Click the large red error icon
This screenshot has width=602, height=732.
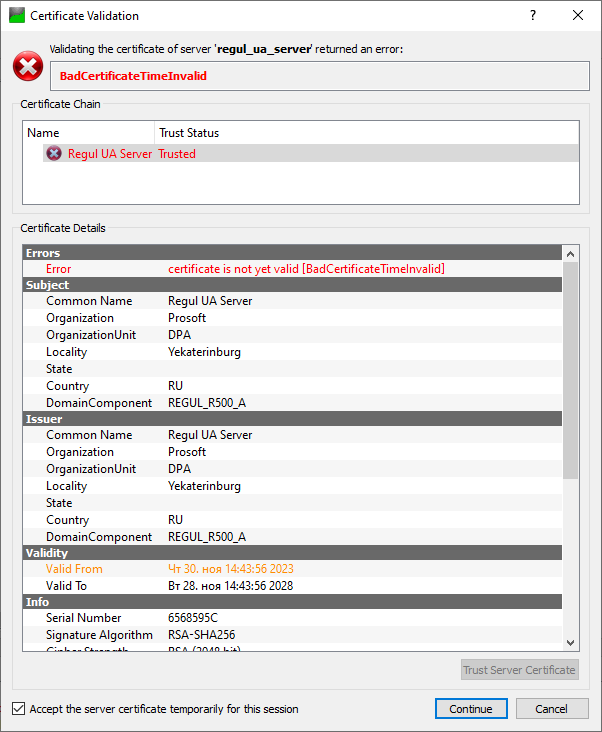pos(27,67)
